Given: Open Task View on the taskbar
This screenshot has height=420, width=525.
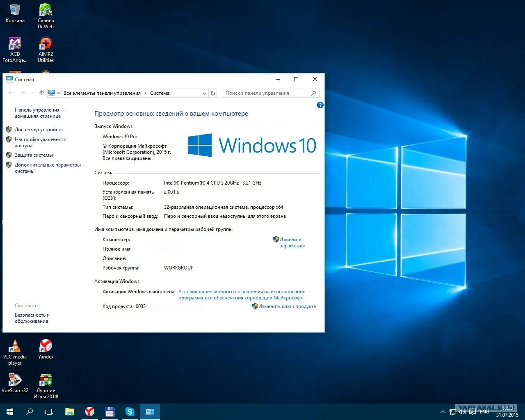Looking at the screenshot, I should click(x=49, y=411).
